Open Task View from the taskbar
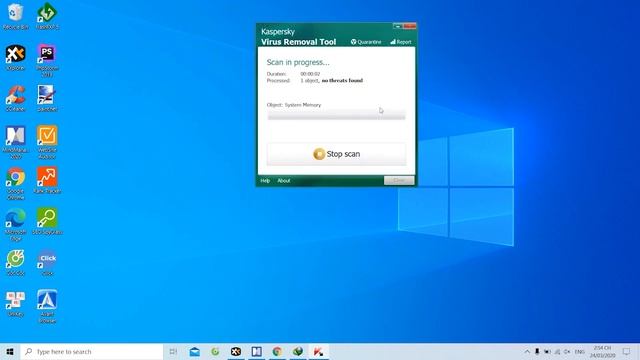Screen dimensions: 640x360 pyautogui.click(x=173, y=351)
